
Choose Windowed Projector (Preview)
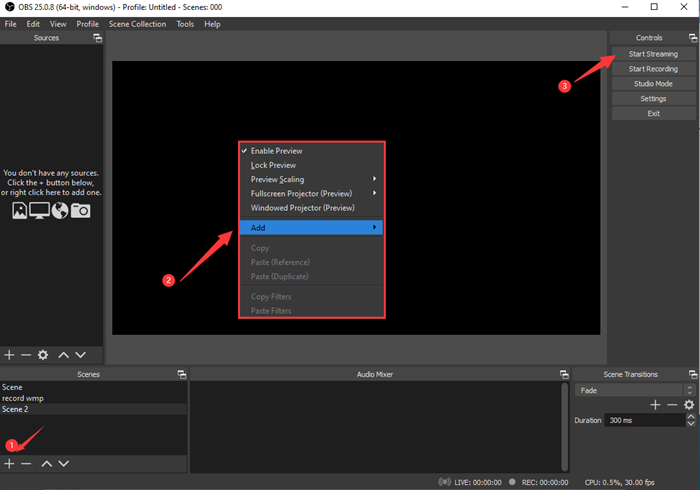pos(302,208)
